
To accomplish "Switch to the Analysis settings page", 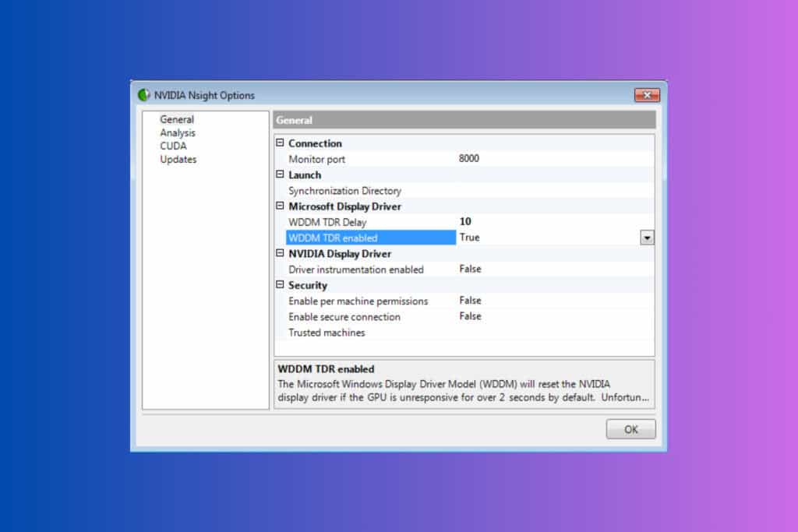I will coord(177,132).
